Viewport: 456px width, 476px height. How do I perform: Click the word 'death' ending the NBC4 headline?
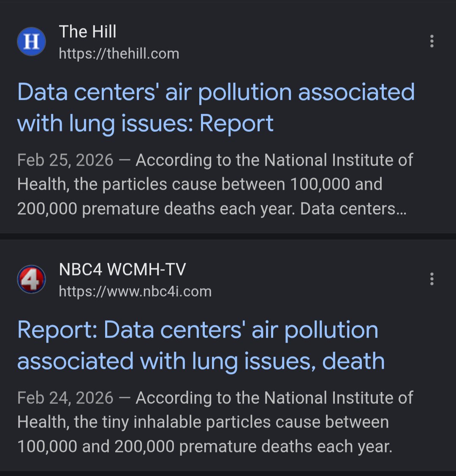tap(353, 361)
